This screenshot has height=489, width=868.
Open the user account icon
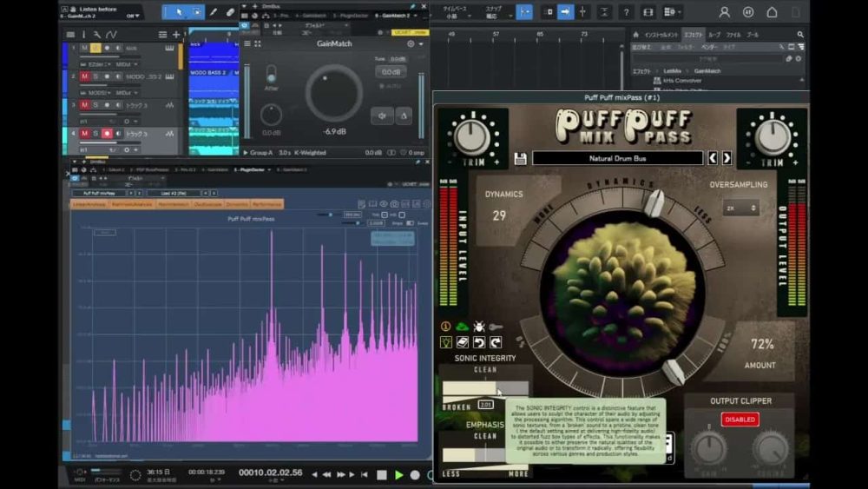724,11
